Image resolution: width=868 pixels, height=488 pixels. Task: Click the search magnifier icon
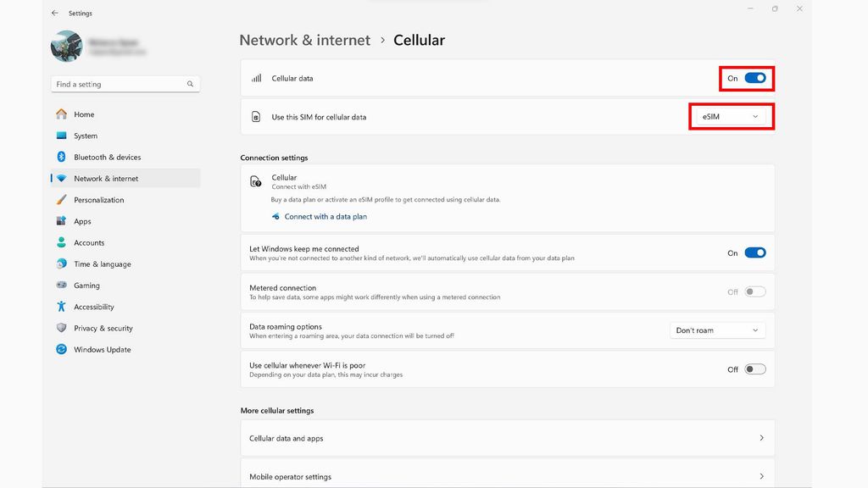(191, 84)
